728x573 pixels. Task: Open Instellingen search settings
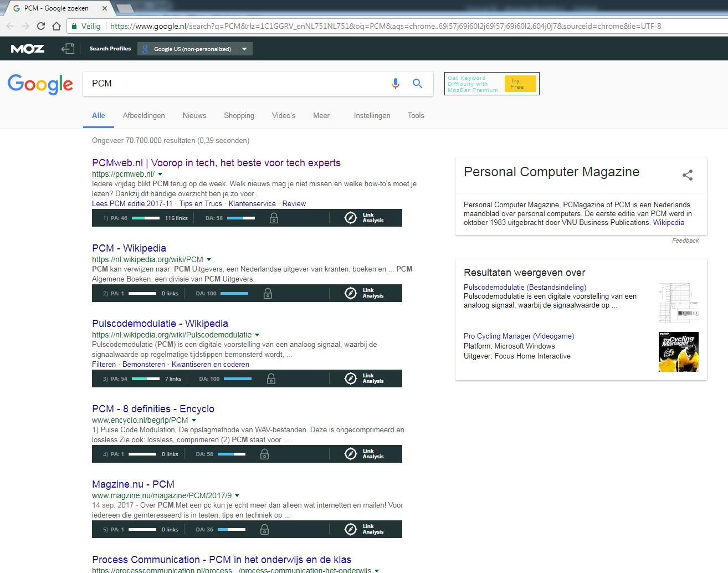coord(372,115)
